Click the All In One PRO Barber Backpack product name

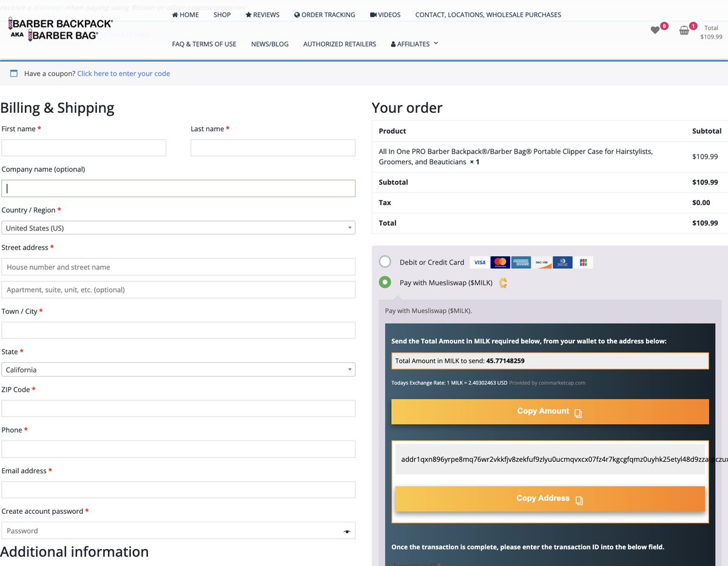pyautogui.click(x=516, y=157)
